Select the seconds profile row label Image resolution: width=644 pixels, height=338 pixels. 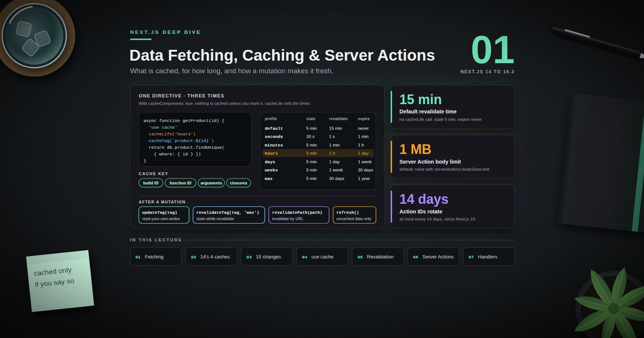274,136
